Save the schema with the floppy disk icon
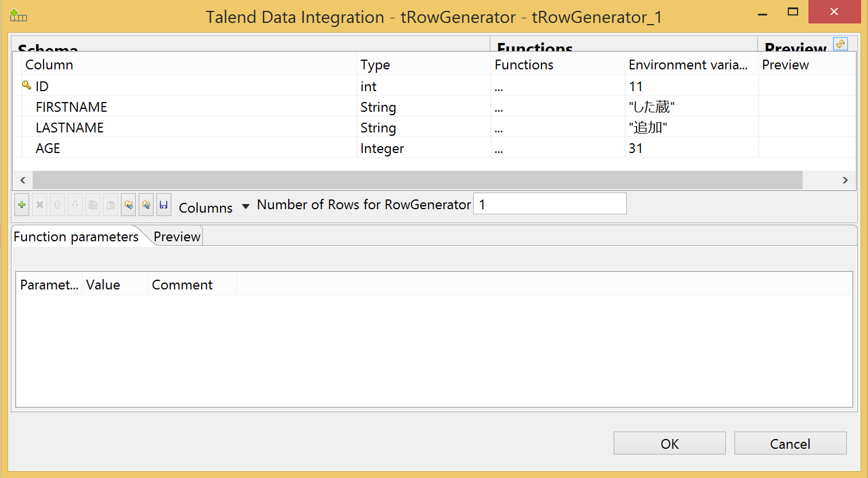The width and height of the screenshot is (868, 478). (x=164, y=205)
